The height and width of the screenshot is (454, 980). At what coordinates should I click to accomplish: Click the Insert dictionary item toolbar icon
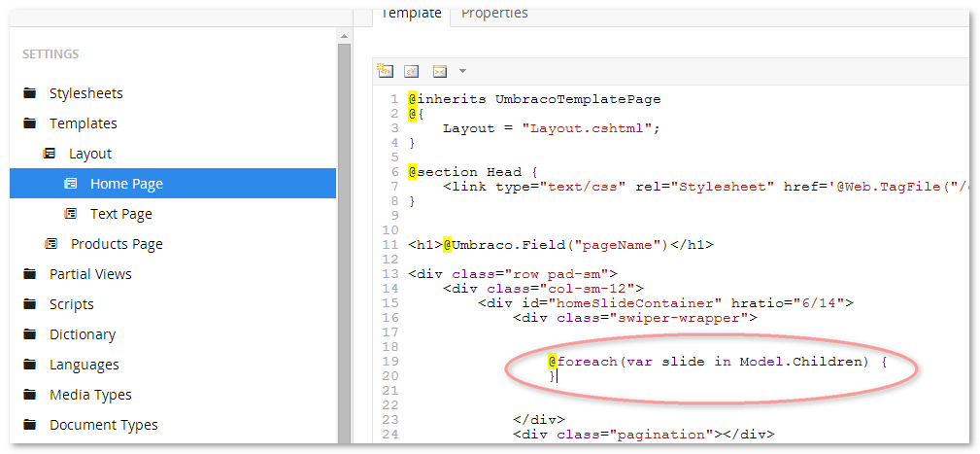(412, 71)
